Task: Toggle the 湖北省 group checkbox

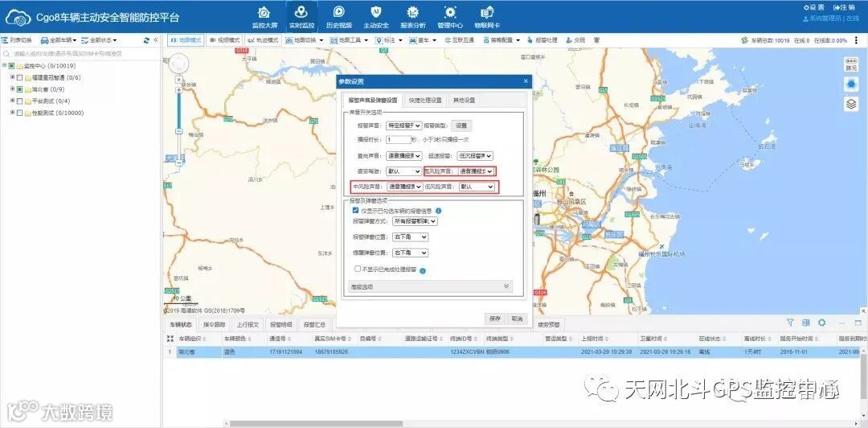Action: click(20, 89)
